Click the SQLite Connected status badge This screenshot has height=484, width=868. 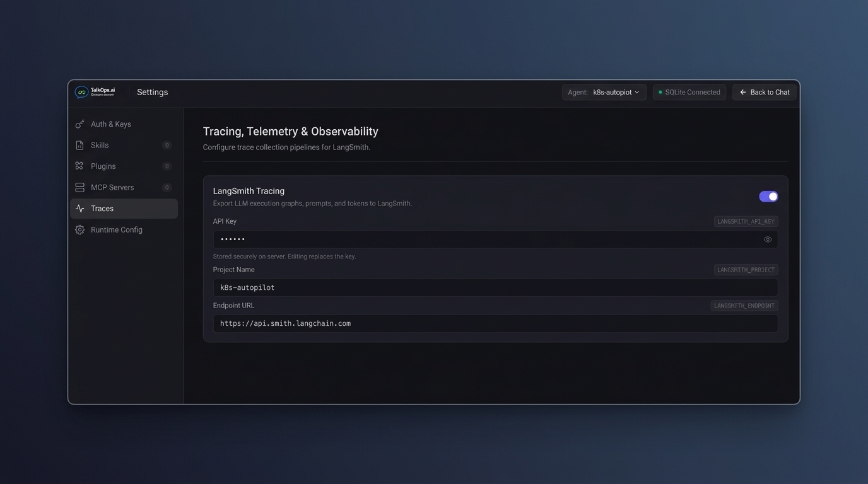[689, 92]
